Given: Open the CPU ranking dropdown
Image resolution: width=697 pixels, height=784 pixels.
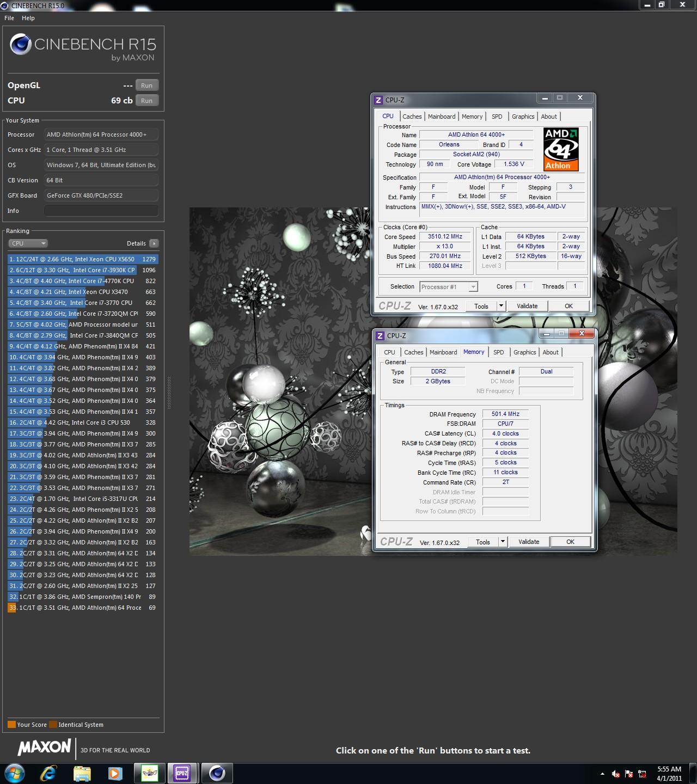Looking at the screenshot, I should click(x=28, y=243).
